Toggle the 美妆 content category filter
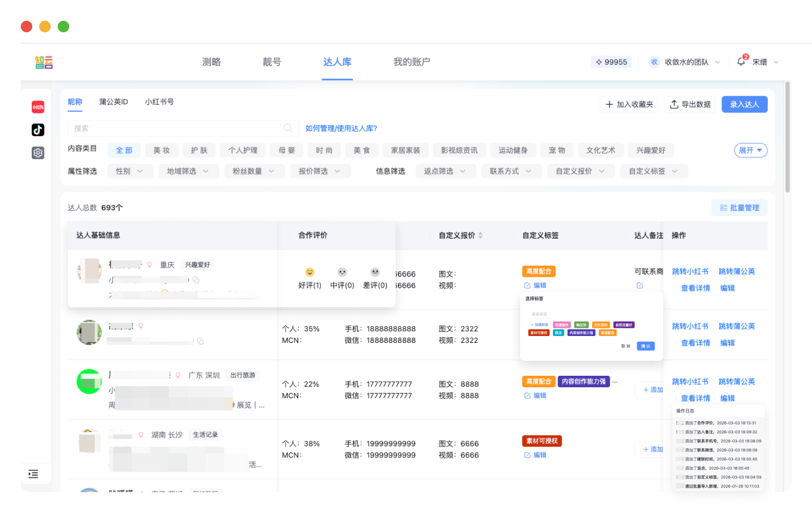Image resolution: width=812 pixels, height=506 pixels. 161,150
